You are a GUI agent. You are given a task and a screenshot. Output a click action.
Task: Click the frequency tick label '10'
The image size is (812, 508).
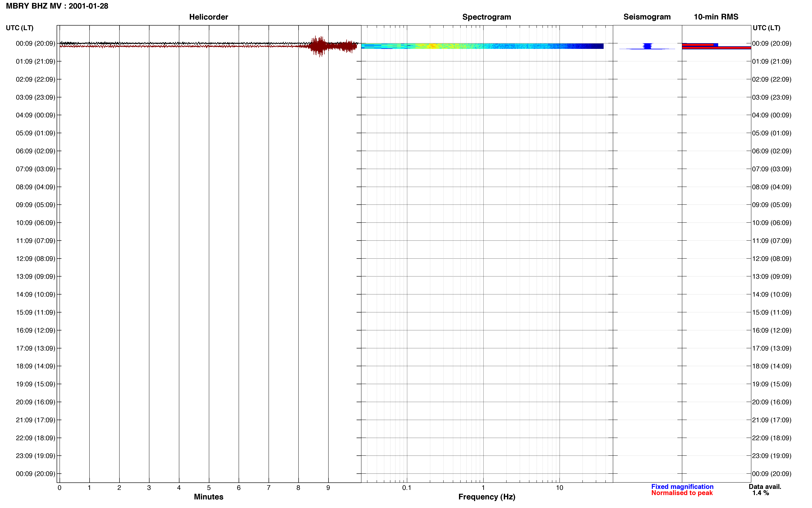[559, 488]
